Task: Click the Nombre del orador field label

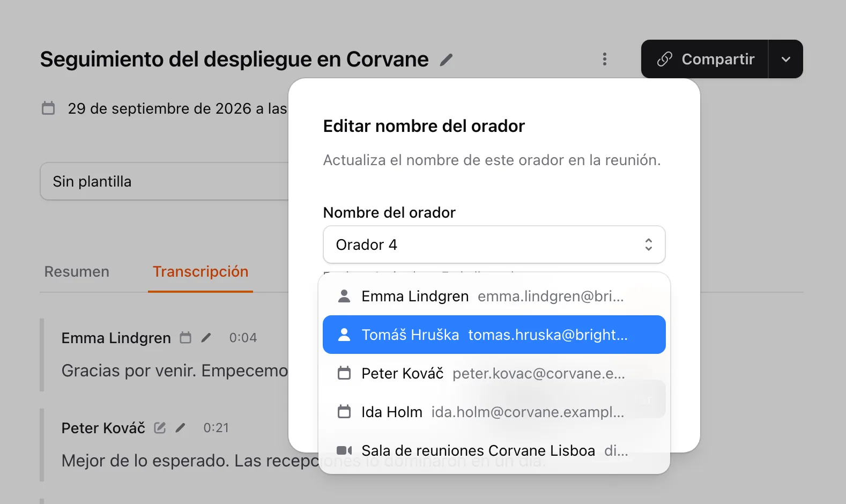Action: [x=389, y=212]
